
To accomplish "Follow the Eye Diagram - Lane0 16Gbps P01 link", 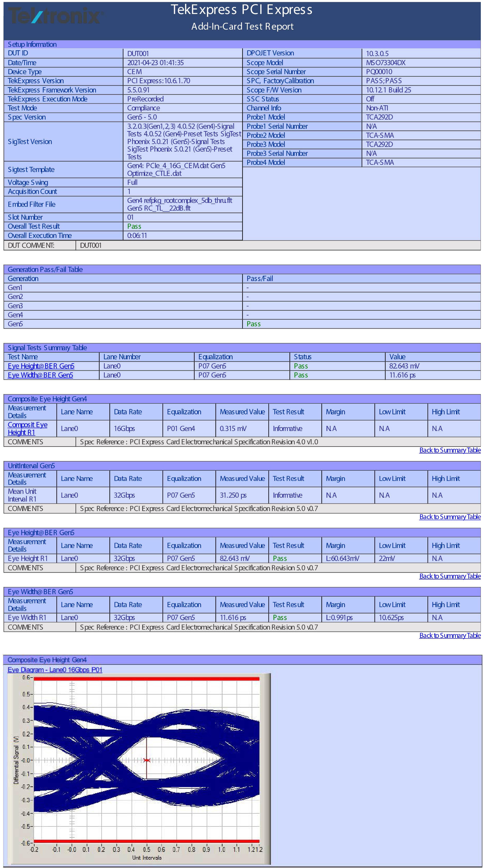I will point(55,670).
